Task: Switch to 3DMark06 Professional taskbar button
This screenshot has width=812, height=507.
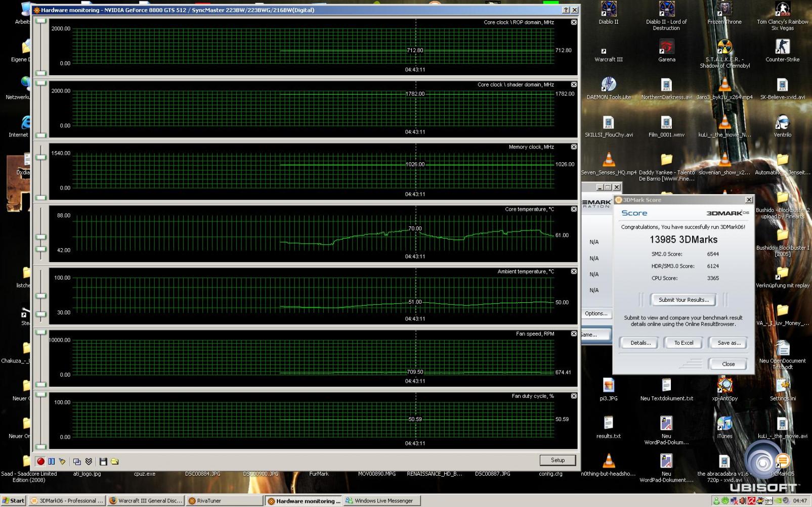Action: pos(67,501)
